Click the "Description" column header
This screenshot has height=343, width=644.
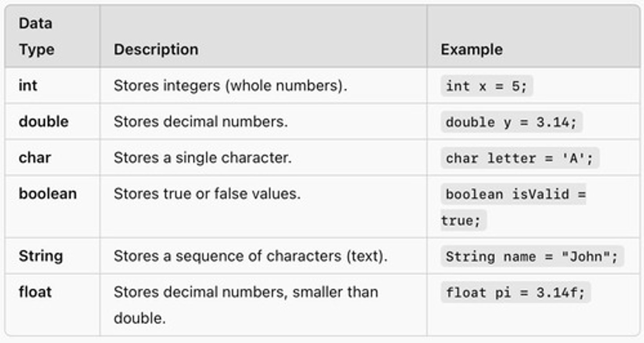156,49
